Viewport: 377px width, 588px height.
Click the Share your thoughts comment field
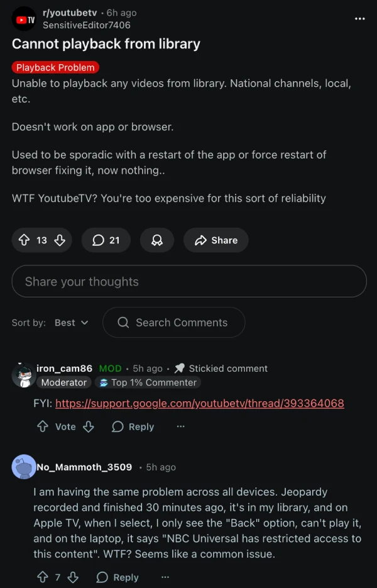(x=188, y=280)
